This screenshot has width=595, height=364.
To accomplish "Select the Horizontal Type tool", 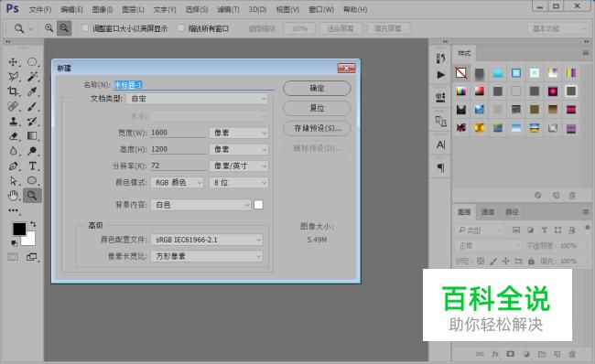I will pos(32,166).
